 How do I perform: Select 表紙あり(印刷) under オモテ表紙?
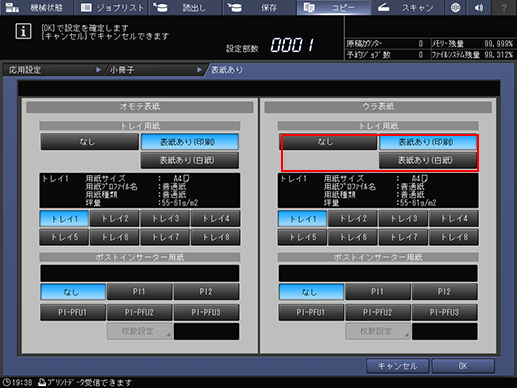point(190,142)
